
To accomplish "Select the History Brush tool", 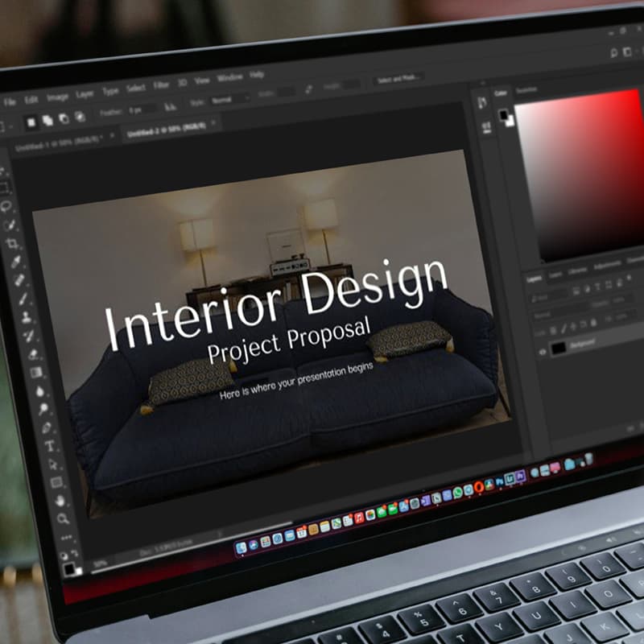I will click(30, 336).
